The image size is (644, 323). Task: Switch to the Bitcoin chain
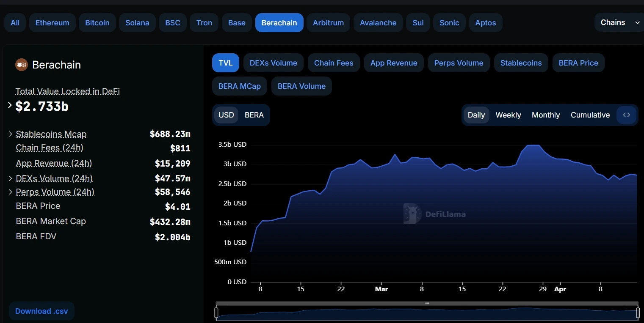(97, 23)
